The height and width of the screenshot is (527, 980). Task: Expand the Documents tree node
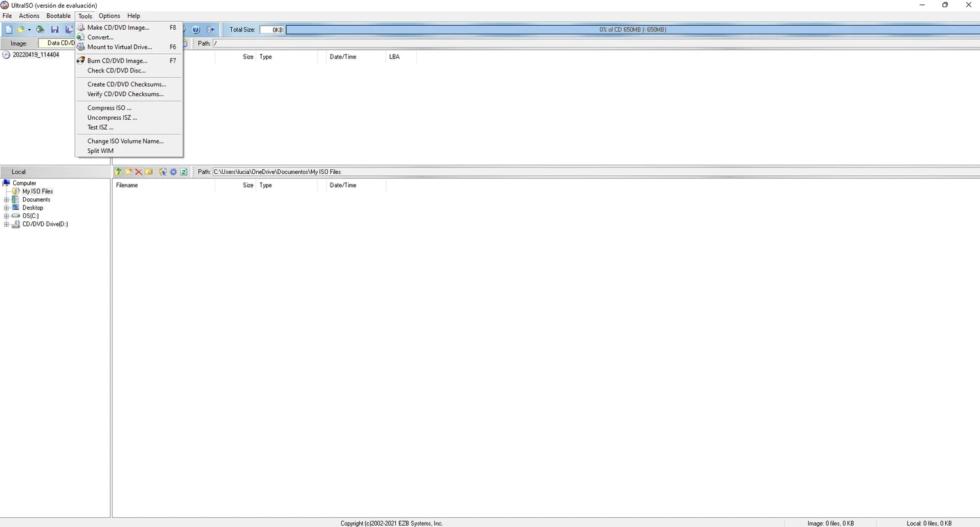[7, 200]
